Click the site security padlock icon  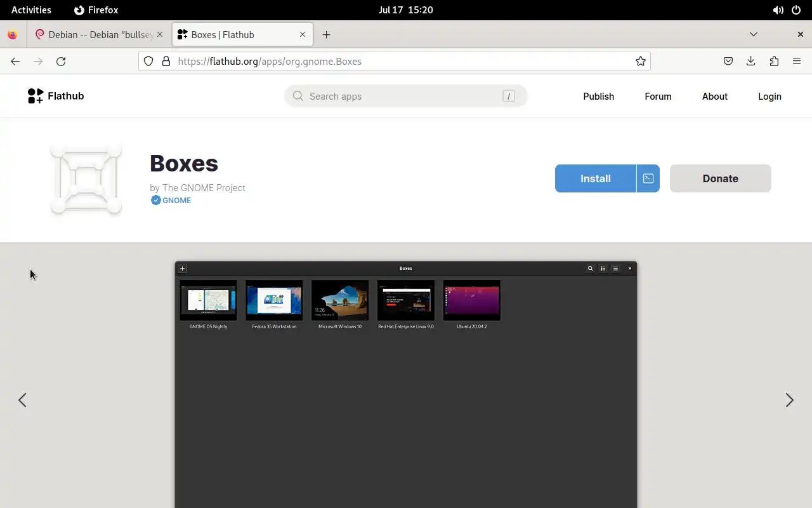[166, 61]
